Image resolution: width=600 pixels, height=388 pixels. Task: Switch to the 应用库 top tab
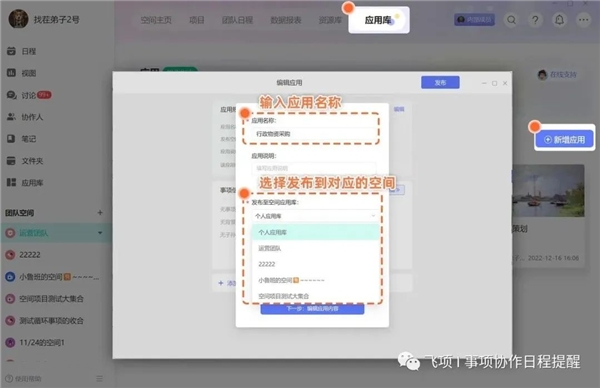(378, 20)
